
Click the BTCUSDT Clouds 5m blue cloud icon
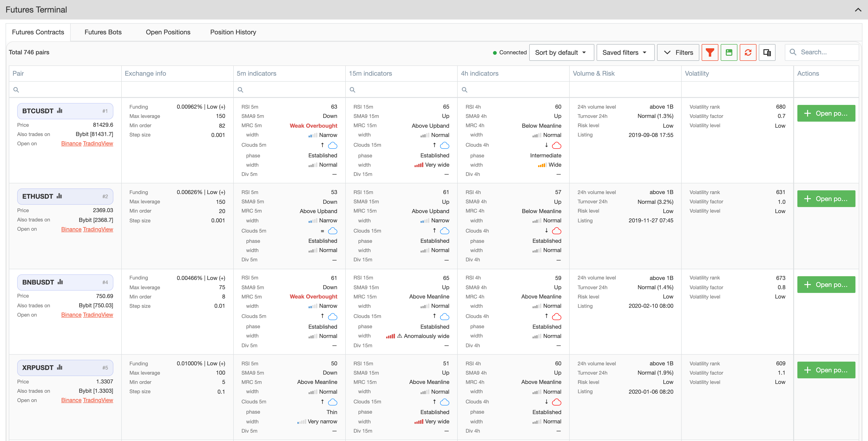click(332, 146)
